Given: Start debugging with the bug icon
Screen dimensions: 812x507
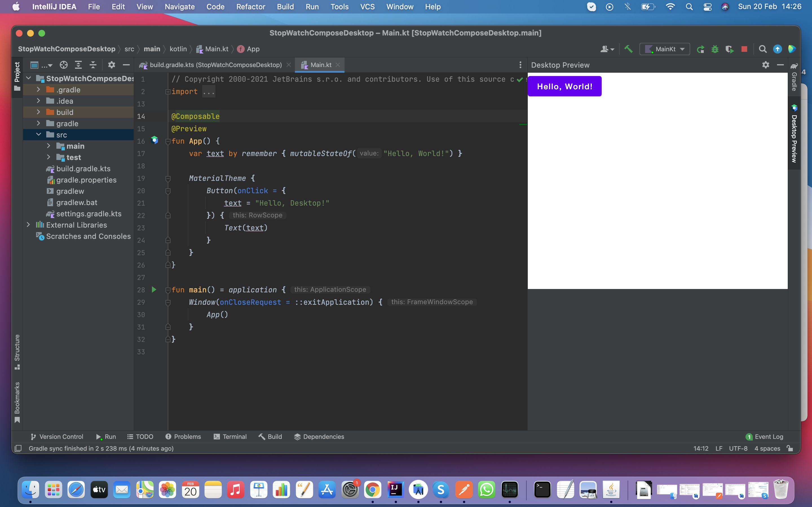Looking at the screenshot, I should [716, 49].
